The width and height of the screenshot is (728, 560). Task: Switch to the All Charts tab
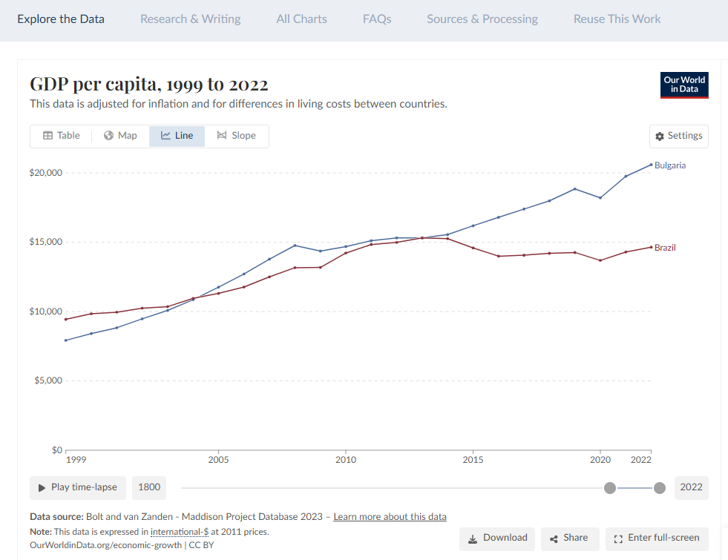302,19
